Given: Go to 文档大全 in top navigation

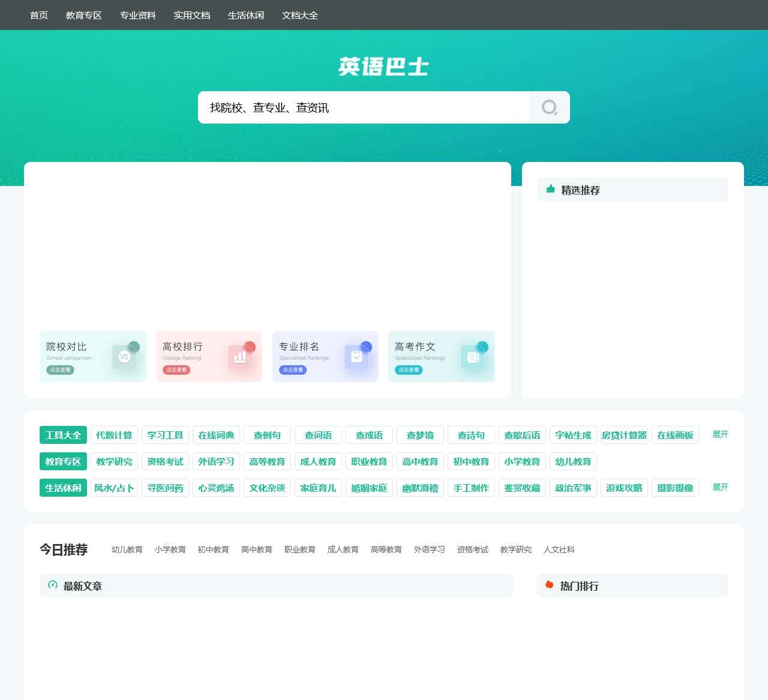Looking at the screenshot, I should [299, 15].
